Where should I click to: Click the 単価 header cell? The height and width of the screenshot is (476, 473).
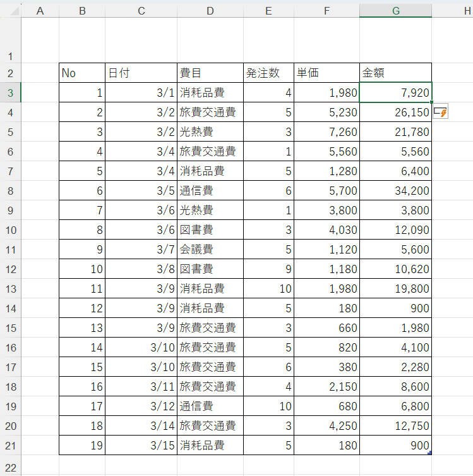326,73
